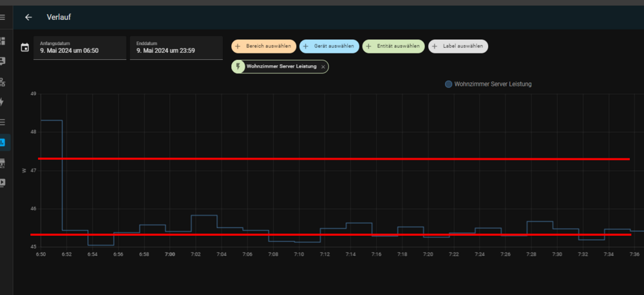This screenshot has height=295, width=644.
Task: Click Entität auswählen chip
Action: (393, 46)
